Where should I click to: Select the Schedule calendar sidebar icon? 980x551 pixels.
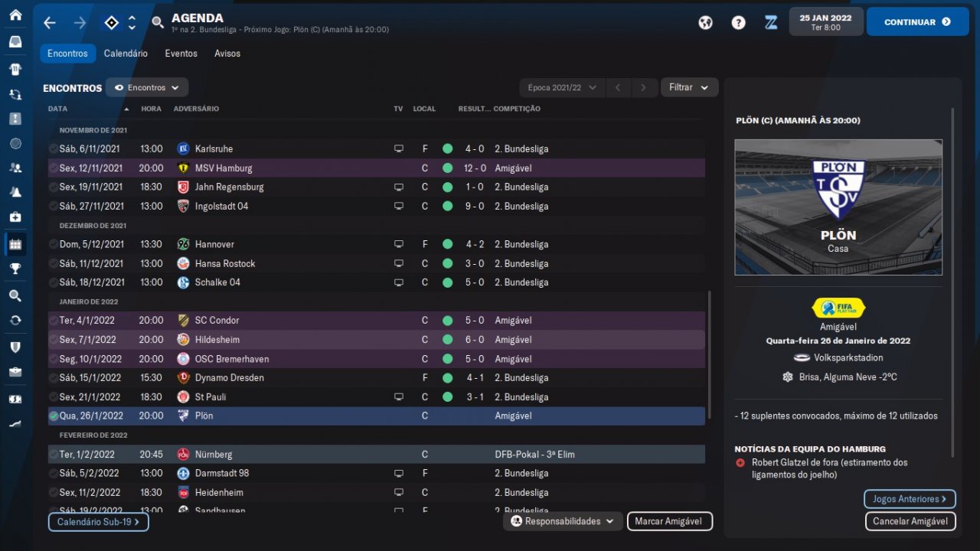(15, 244)
